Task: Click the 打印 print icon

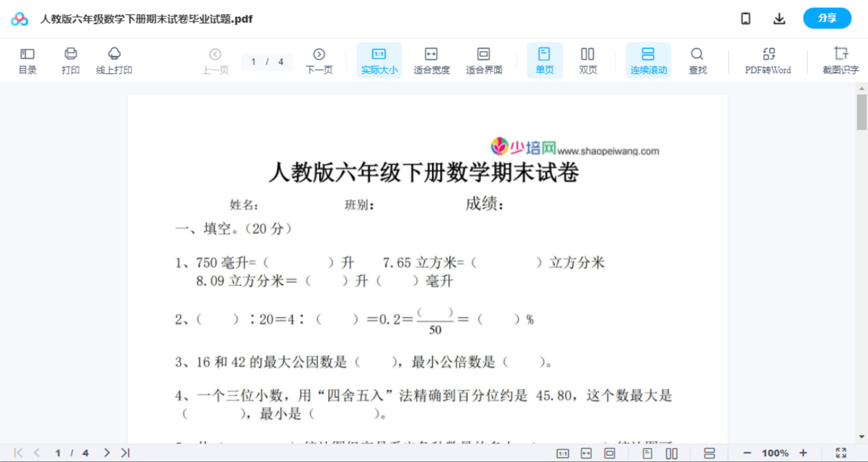Action: [x=70, y=60]
